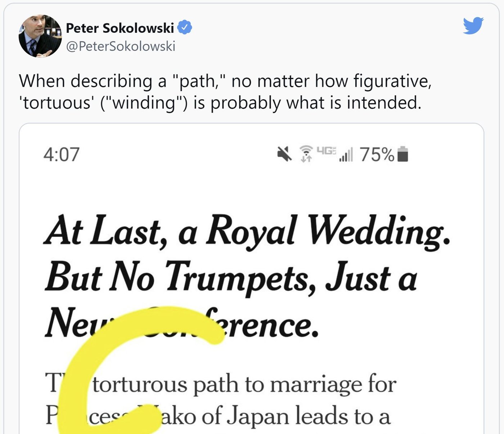Click the Wi-Fi icon in phone status bar
504x434 pixels.
(306, 154)
